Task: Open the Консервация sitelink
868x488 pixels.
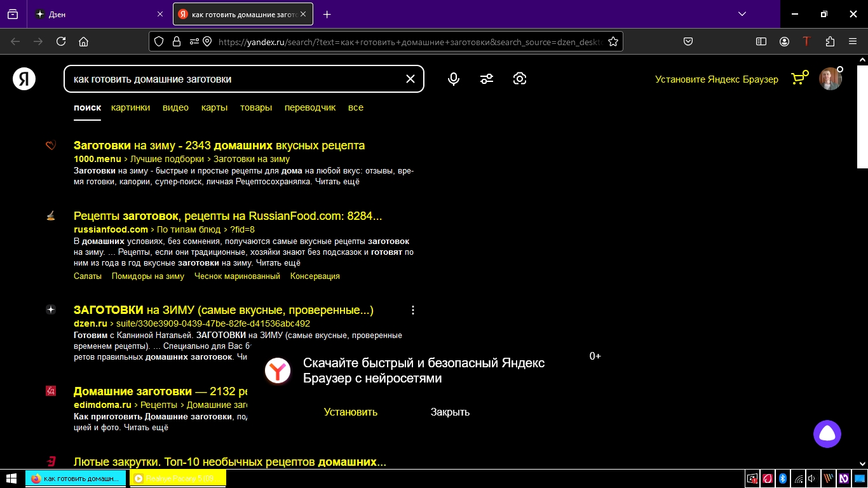Action: (315, 276)
